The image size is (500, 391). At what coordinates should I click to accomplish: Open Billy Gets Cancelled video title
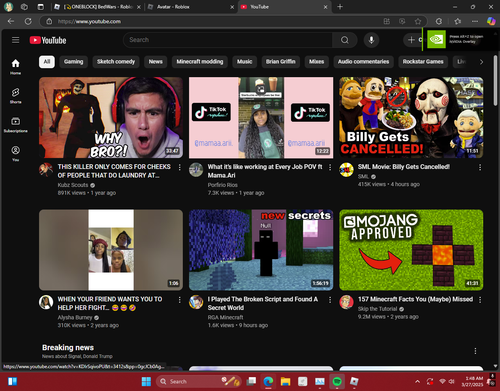(x=404, y=167)
